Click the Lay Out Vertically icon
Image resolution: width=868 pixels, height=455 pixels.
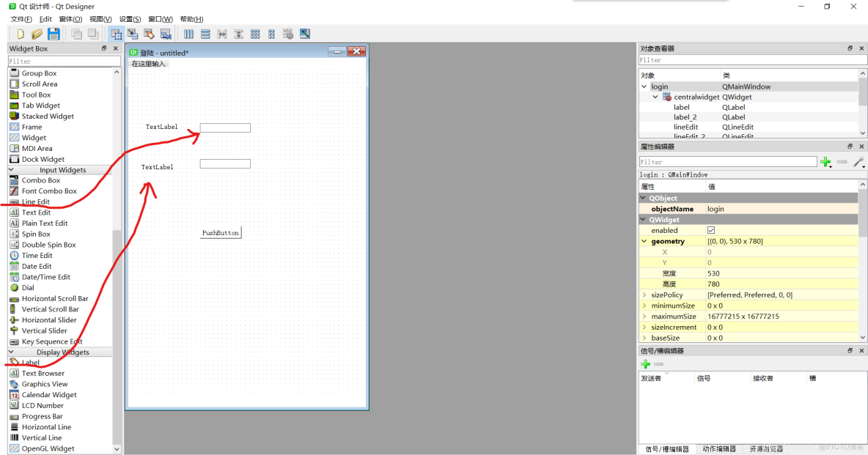(205, 33)
